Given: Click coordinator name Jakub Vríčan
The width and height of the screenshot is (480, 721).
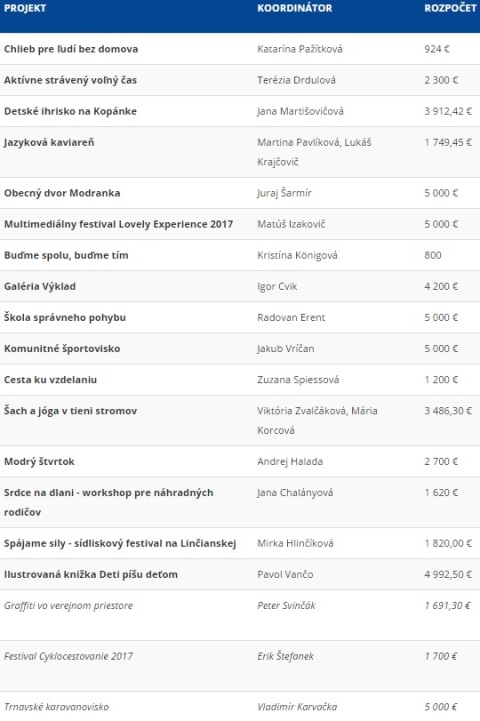Looking at the screenshot, I should click(x=286, y=349).
